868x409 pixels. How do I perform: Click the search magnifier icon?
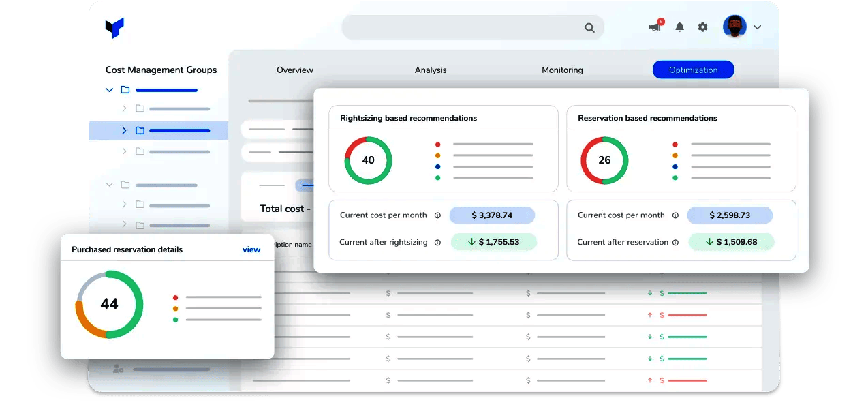(589, 28)
